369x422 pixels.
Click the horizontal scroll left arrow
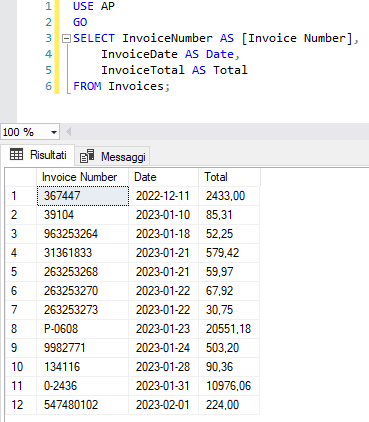[69, 132]
